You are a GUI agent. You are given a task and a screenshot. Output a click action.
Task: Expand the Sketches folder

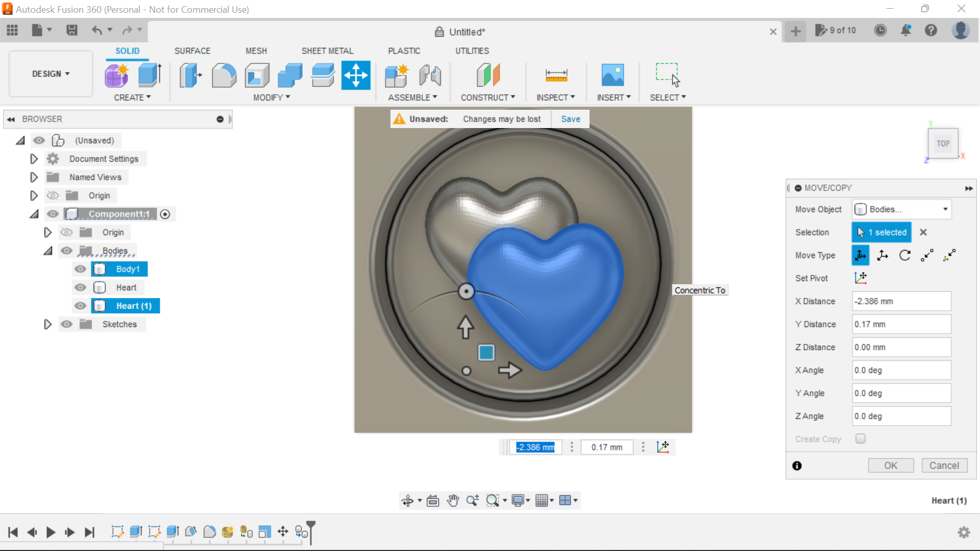pyautogui.click(x=47, y=324)
